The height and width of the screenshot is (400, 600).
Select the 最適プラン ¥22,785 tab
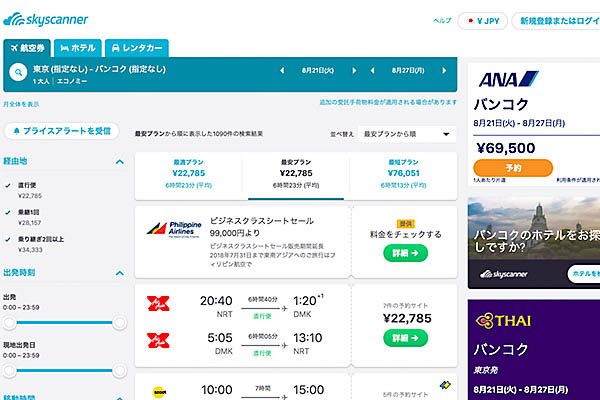pos(189,175)
